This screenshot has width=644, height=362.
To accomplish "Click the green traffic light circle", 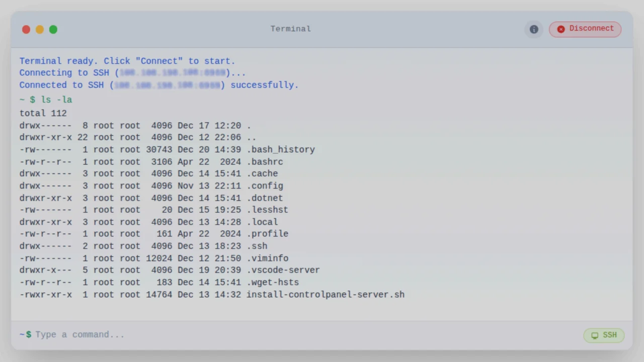I will coord(53,29).
